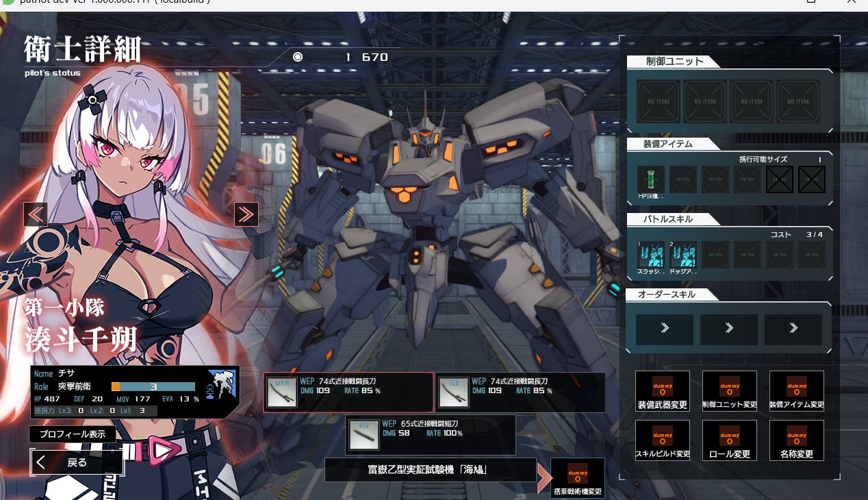The height and width of the screenshot is (500, 868).
Task: Click the pilot name 湊斗千朔
Action: click(x=80, y=340)
